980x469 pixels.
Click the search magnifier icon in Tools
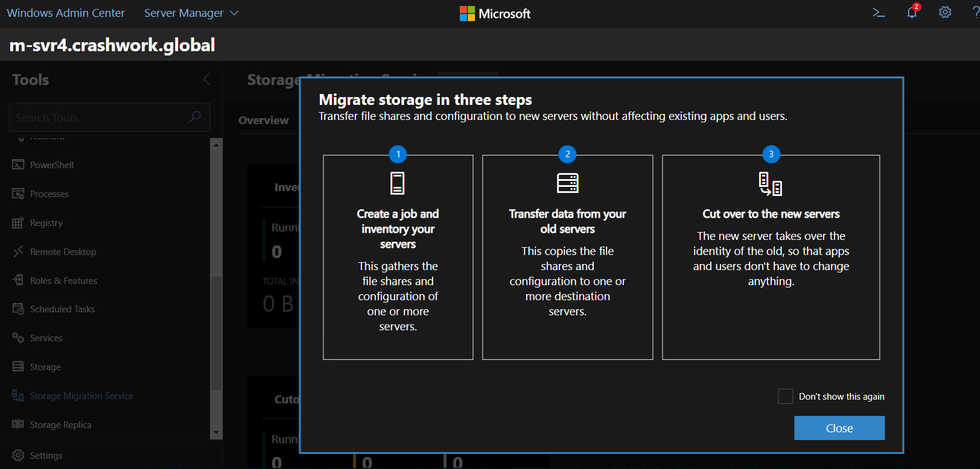(194, 117)
